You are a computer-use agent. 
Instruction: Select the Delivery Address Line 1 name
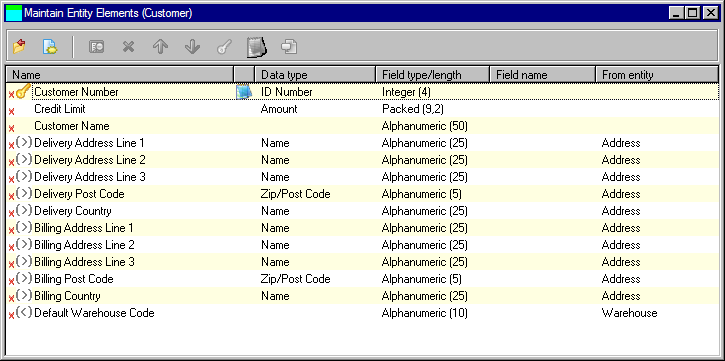coord(89,143)
